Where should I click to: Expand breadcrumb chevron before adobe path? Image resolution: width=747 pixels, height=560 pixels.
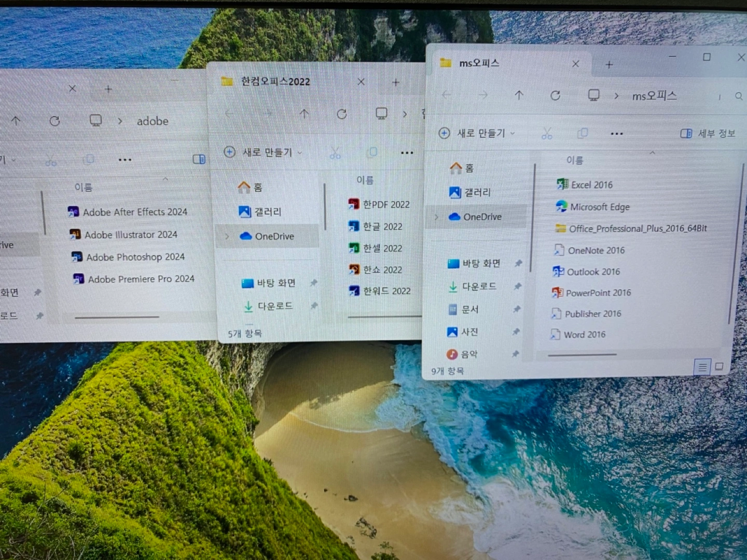120,121
